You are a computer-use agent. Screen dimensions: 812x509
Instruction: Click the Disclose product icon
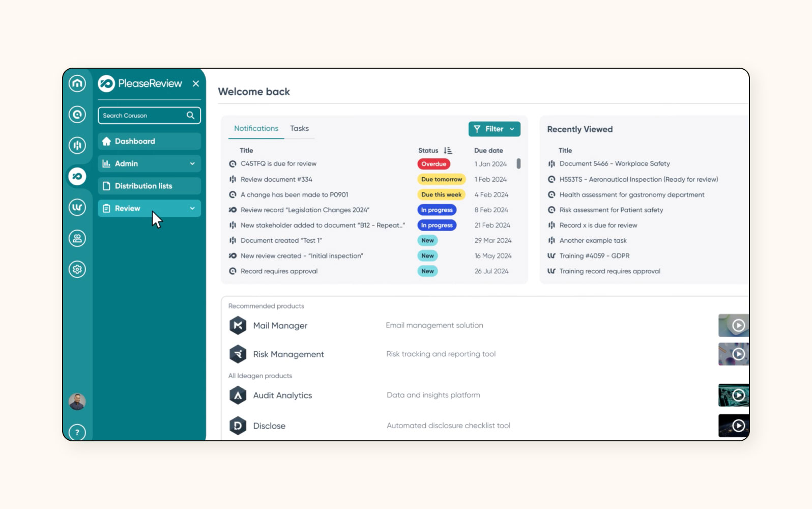coord(238,426)
